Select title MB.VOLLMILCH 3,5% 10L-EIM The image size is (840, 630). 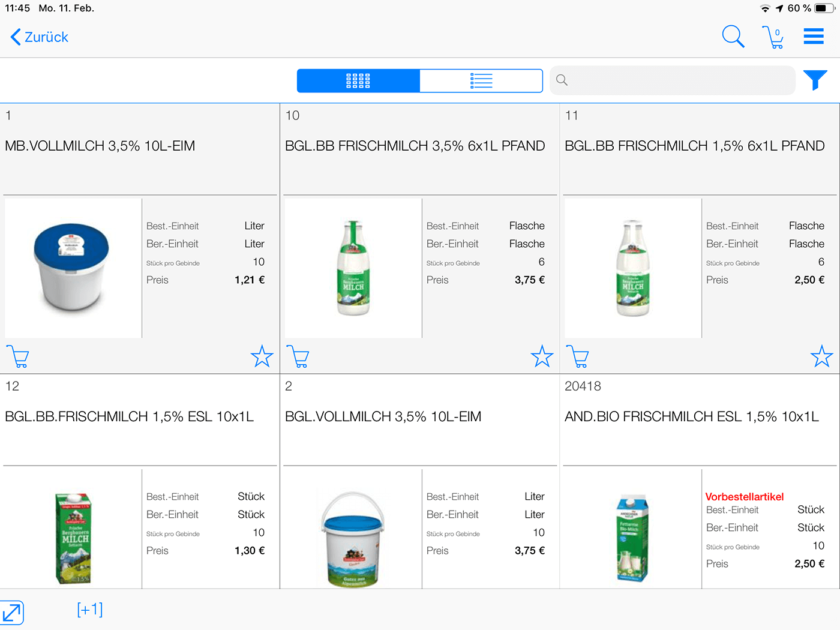100,146
